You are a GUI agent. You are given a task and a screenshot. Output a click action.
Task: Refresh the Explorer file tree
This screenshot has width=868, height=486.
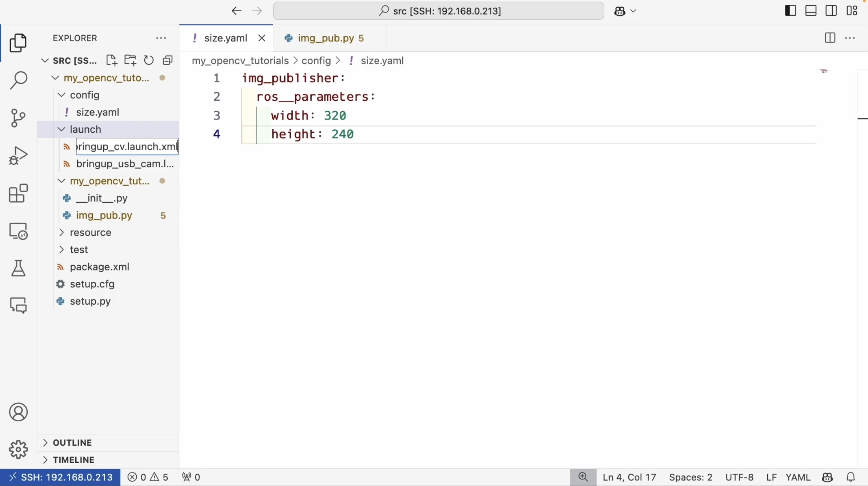(149, 60)
